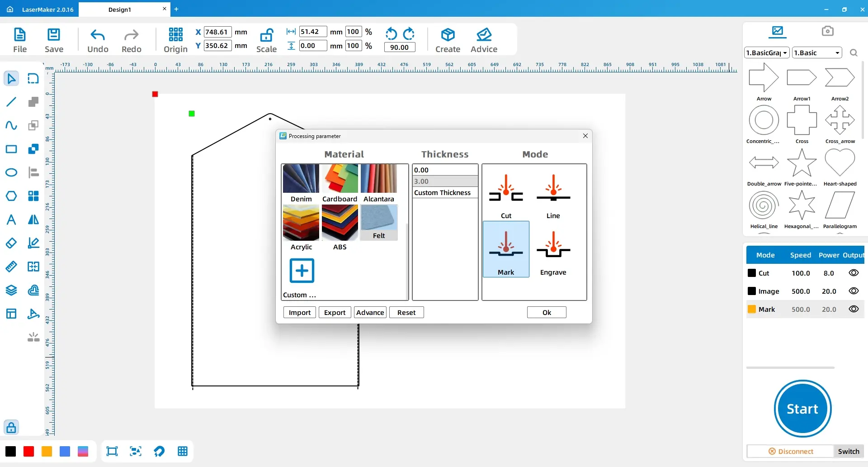Select Custom Thickness option
868x467 pixels.
tap(445, 192)
